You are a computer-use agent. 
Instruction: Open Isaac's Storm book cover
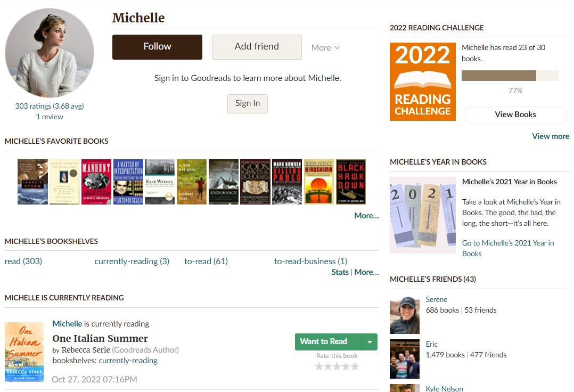(32, 182)
